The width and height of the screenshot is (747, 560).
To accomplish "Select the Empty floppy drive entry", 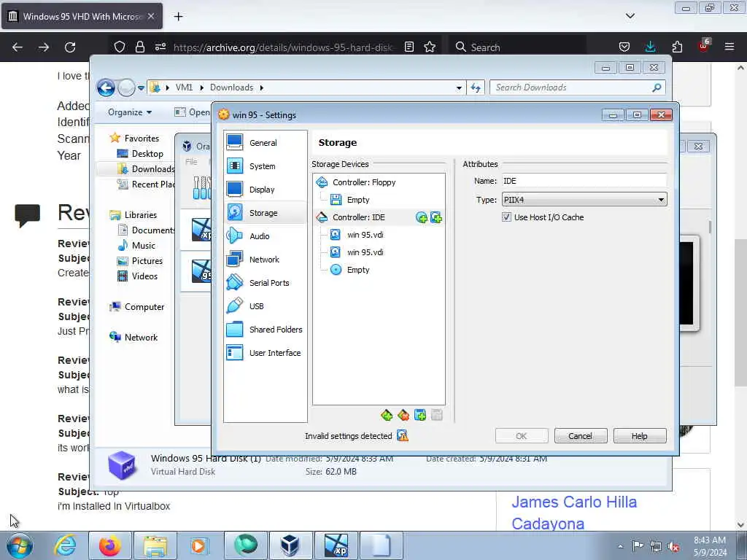I will [357, 200].
